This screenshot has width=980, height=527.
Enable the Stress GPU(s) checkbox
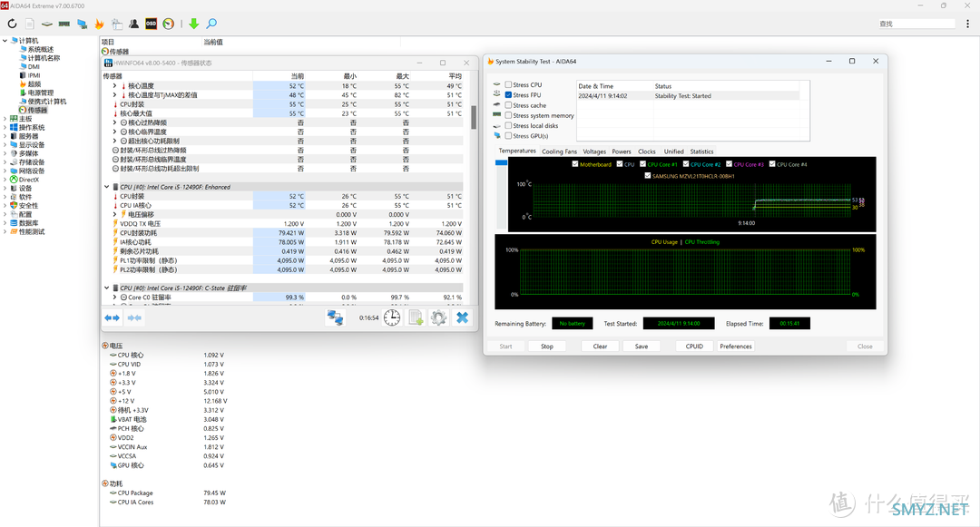509,135
